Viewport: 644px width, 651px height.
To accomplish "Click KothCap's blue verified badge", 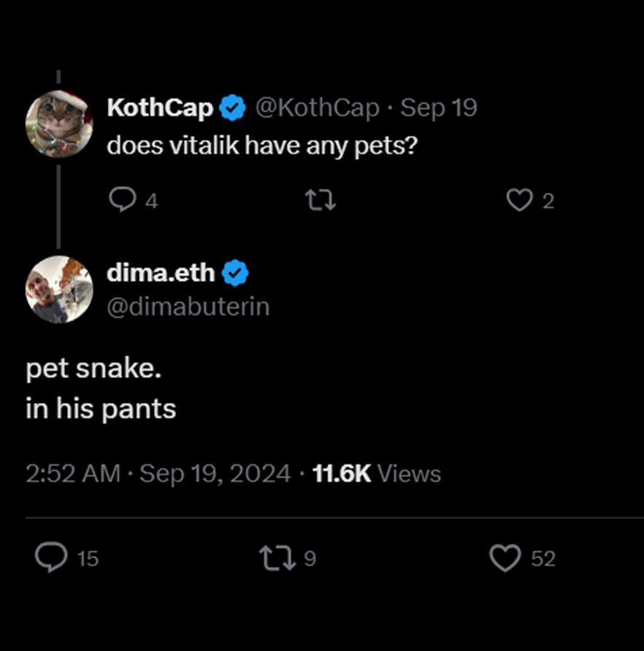I will point(233,108).
